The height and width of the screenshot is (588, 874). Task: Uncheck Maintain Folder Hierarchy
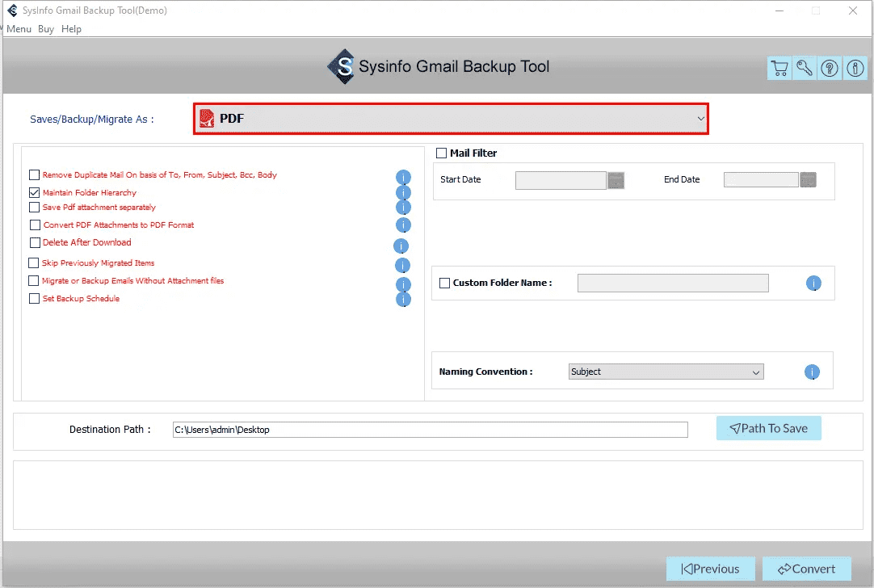click(34, 192)
